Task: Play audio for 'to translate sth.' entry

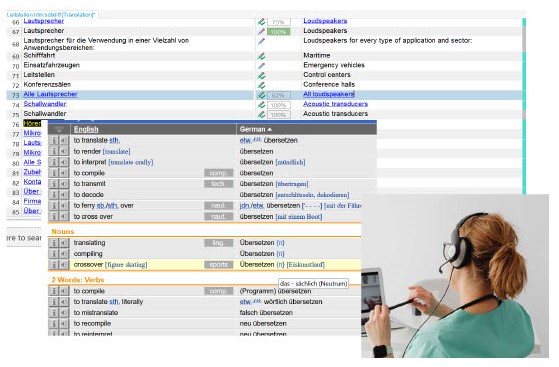Action: tap(63, 141)
